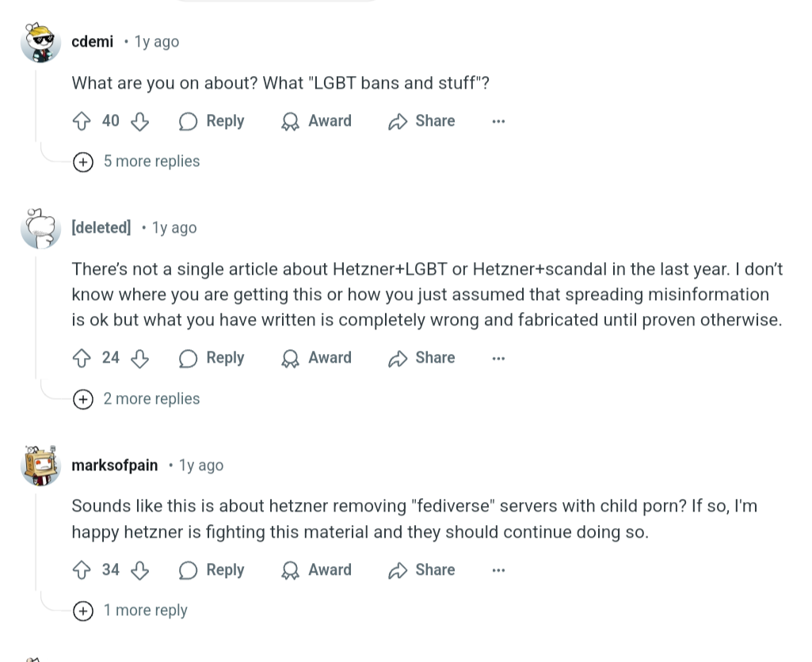The width and height of the screenshot is (812, 662).
Task: Downvote the deleted user's comment
Action: [x=139, y=358]
